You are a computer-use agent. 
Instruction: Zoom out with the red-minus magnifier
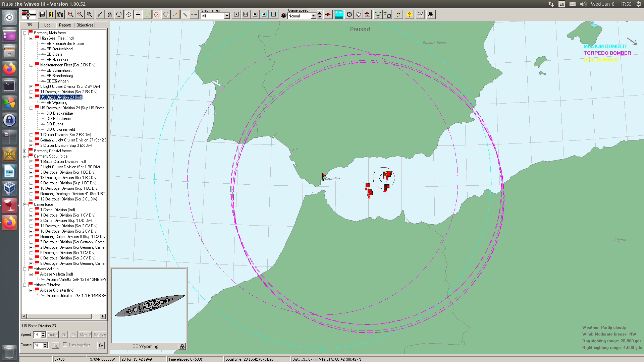[x=80, y=14]
